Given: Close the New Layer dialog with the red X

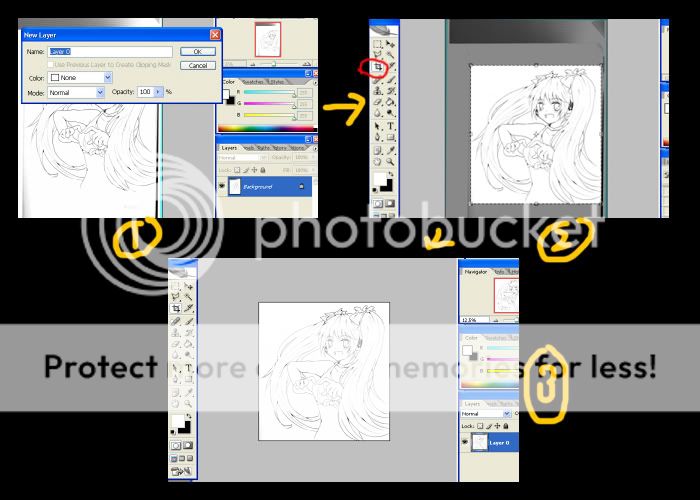Looking at the screenshot, I should coord(215,35).
